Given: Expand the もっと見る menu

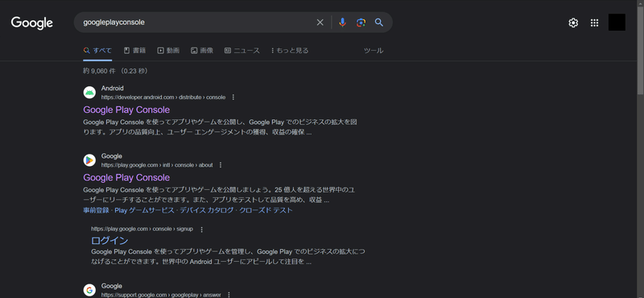Looking at the screenshot, I should [x=290, y=51].
